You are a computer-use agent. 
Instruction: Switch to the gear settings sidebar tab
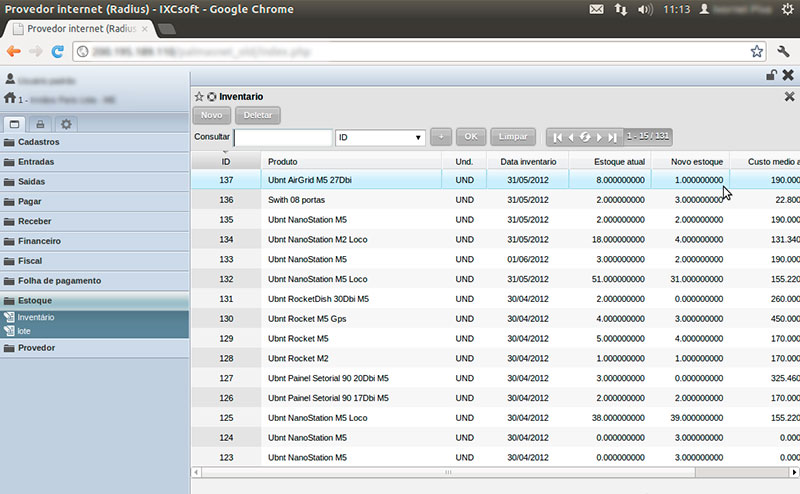(66, 124)
